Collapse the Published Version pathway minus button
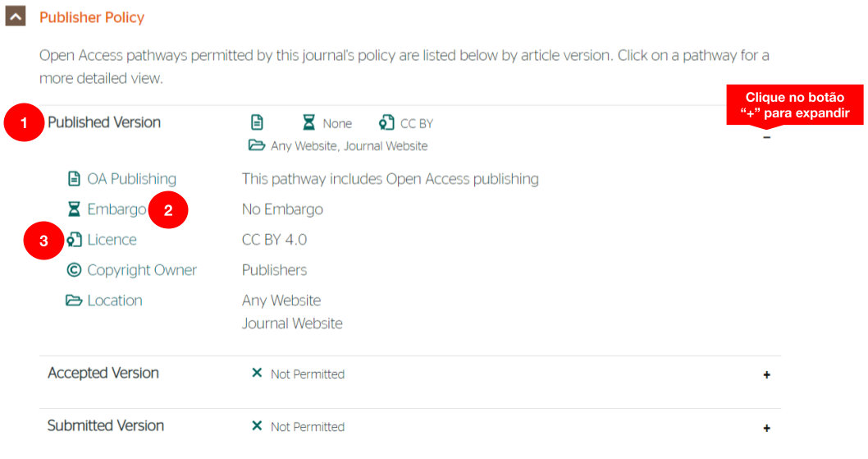 click(x=767, y=138)
